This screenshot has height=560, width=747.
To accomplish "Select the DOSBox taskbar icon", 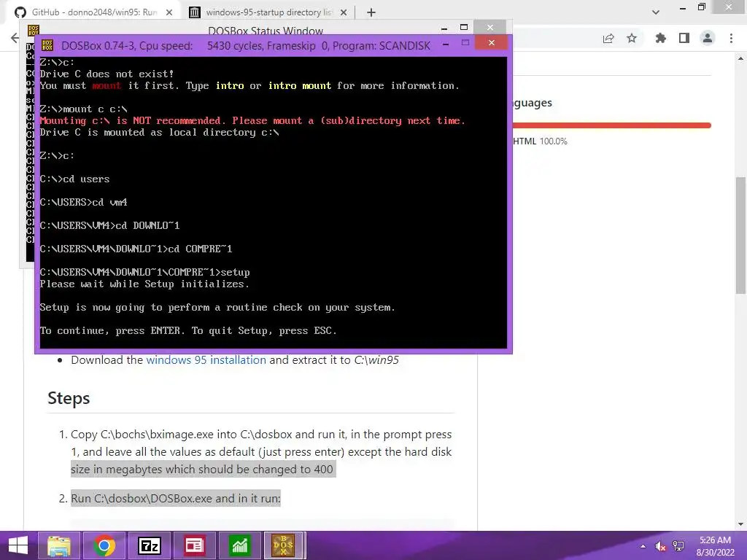I will tap(284, 545).
